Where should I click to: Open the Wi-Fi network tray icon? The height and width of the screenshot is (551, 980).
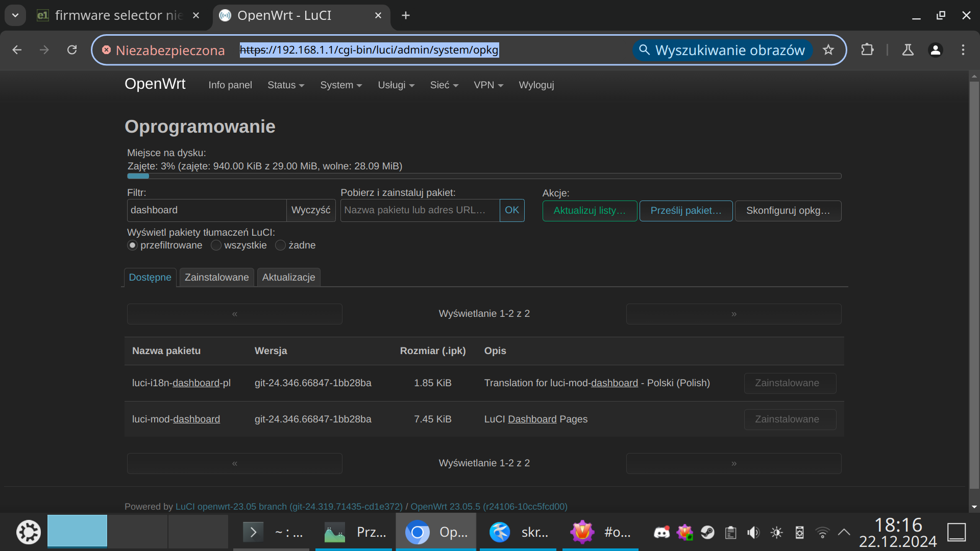click(822, 533)
